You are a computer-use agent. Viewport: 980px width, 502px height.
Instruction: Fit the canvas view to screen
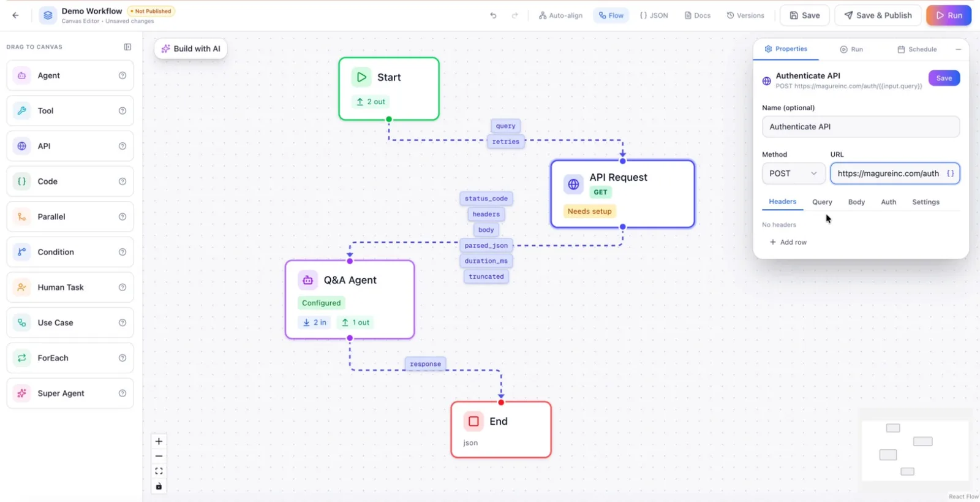point(159,471)
